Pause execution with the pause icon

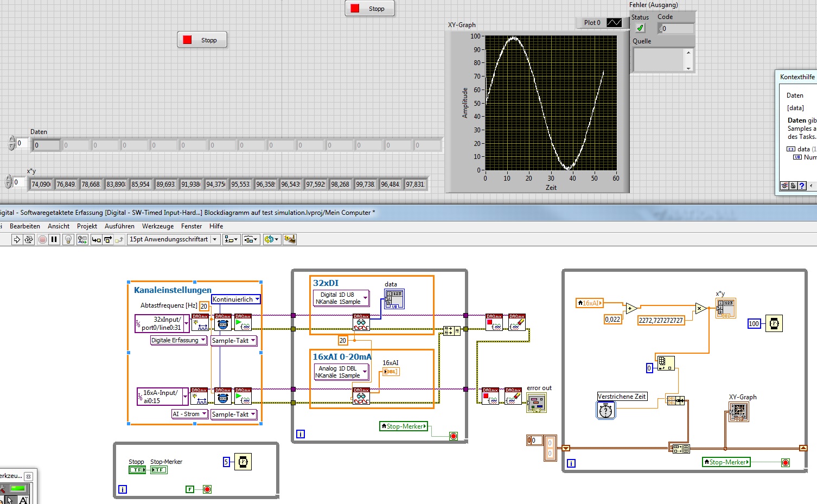(x=54, y=239)
